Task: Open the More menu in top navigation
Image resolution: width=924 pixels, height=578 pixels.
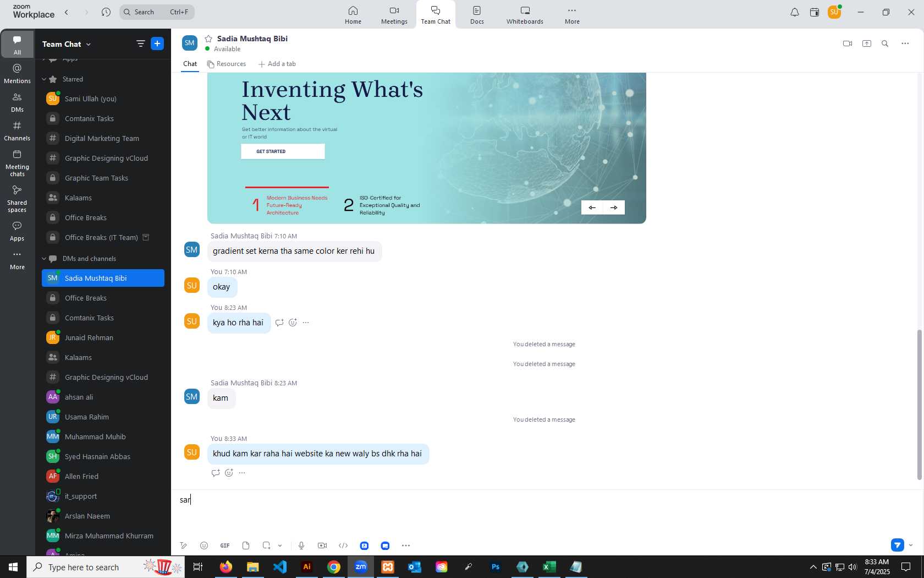Action: click(572, 15)
